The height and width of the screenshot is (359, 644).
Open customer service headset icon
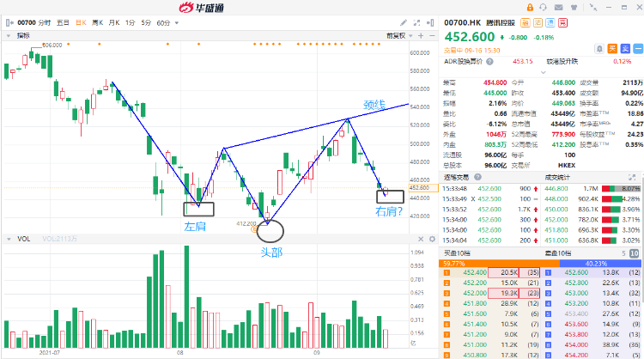(x=543, y=8)
